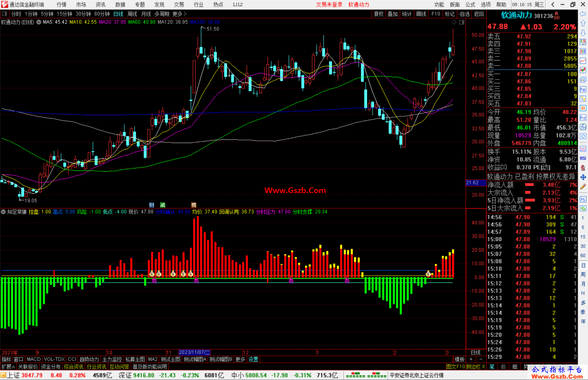
Task: Toggle the round icon next to 软通动力(日线)
Action: click(x=39, y=22)
